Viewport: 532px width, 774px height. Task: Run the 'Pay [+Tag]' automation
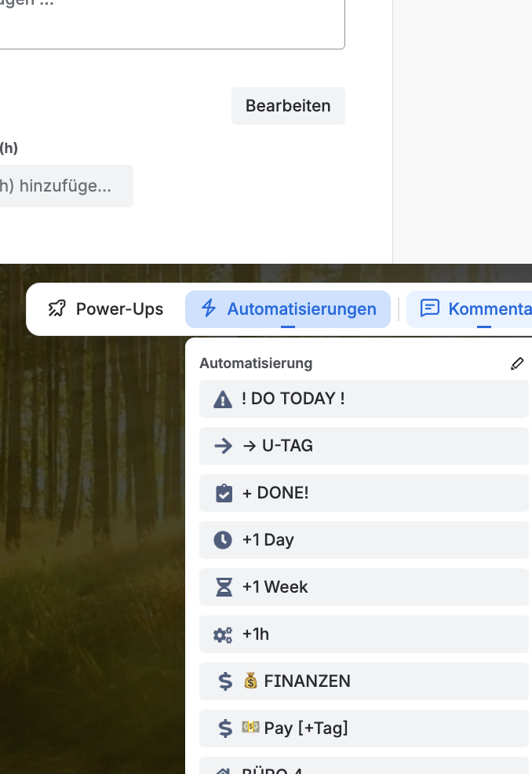coord(364,728)
